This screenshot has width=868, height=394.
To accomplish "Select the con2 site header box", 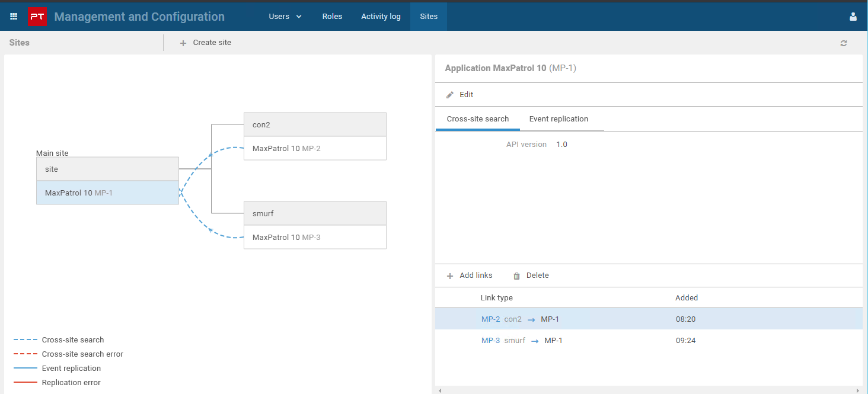I will (315, 124).
